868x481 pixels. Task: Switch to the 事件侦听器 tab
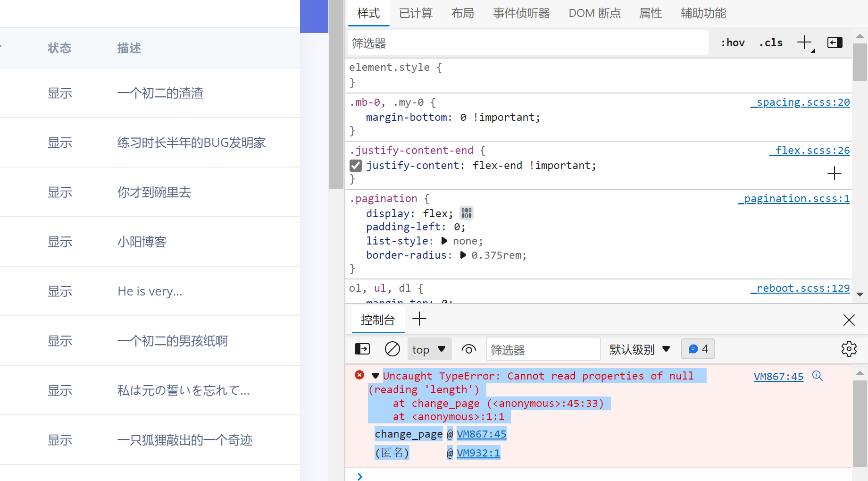click(x=521, y=13)
